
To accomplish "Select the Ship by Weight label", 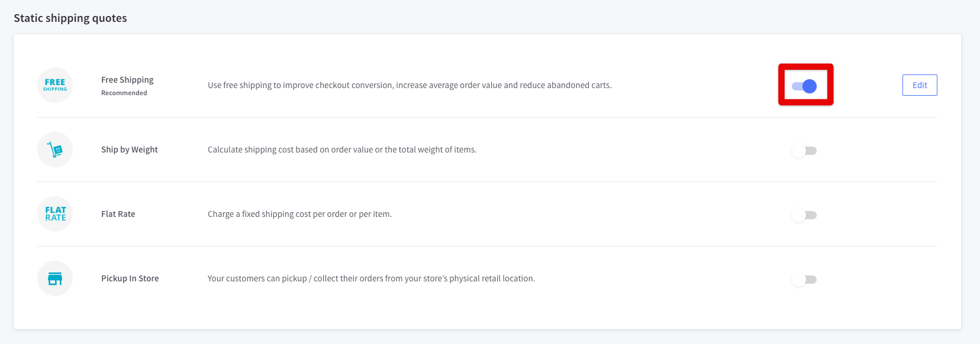I will [x=130, y=150].
